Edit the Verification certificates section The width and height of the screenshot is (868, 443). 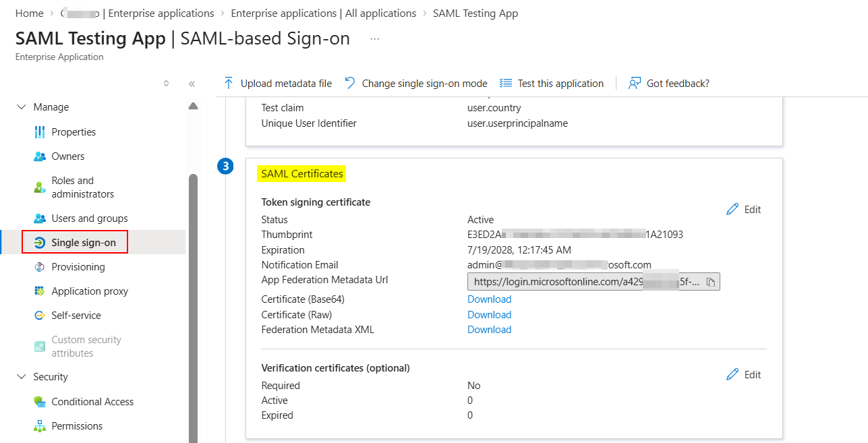point(744,375)
